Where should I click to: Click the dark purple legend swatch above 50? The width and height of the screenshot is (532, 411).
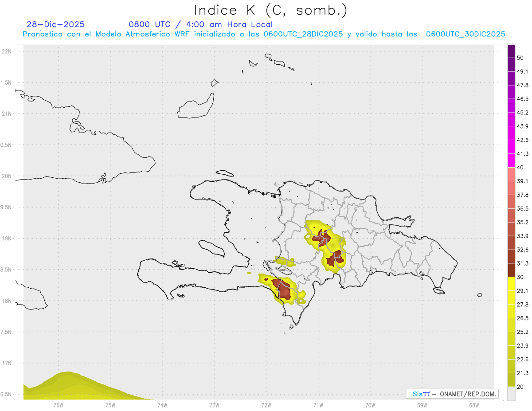point(511,51)
